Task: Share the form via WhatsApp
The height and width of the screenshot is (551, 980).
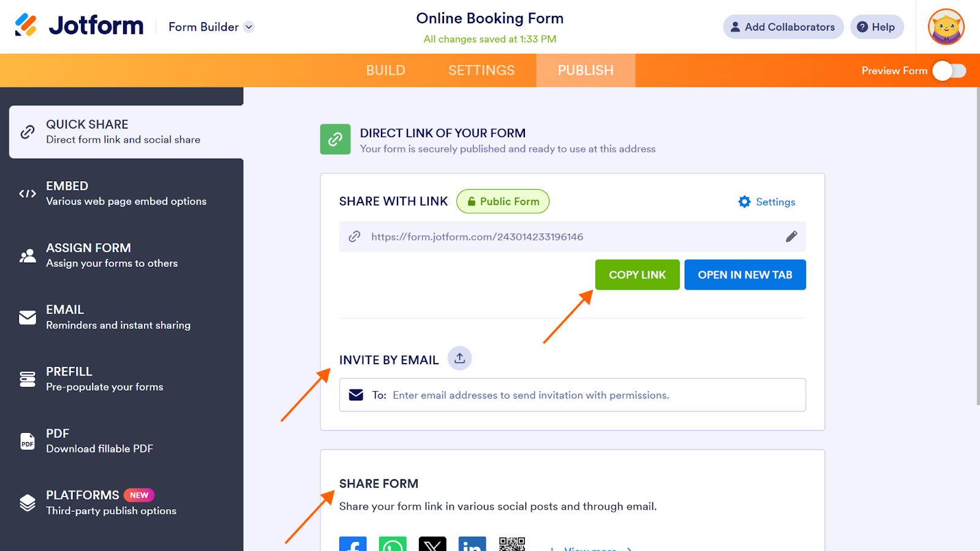Action: tap(393, 544)
